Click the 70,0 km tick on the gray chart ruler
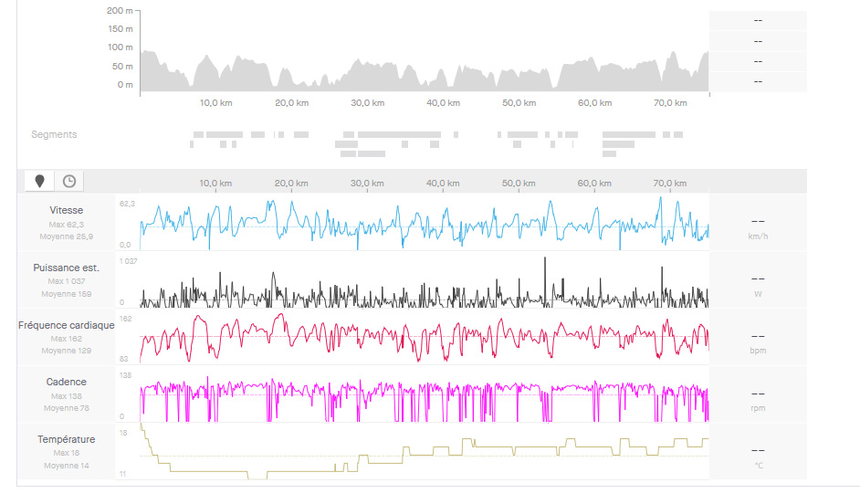Image resolution: width=860 pixels, height=504 pixels. pyautogui.click(x=669, y=184)
